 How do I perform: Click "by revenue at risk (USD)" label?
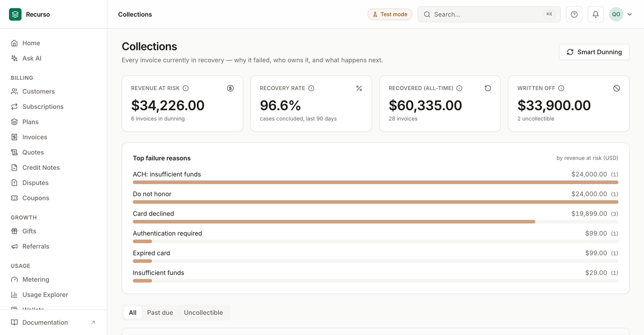click(587, 158)
